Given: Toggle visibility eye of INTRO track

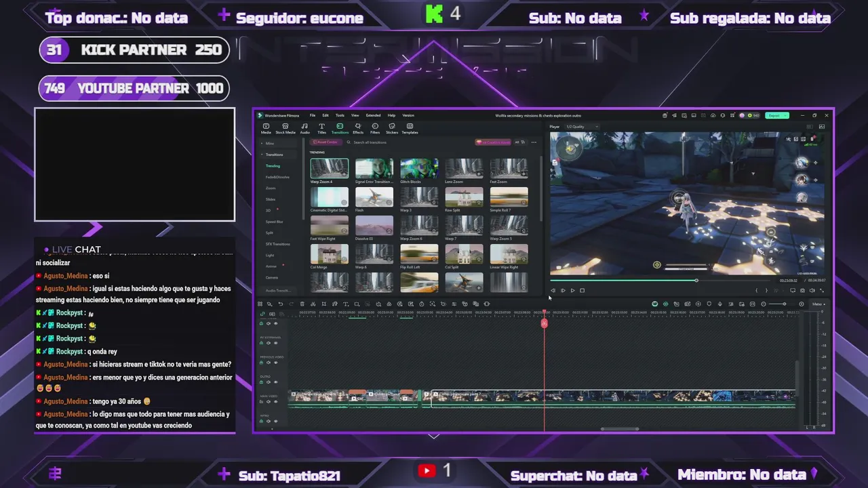Looking at the screenshot, I should coord(275,422).
